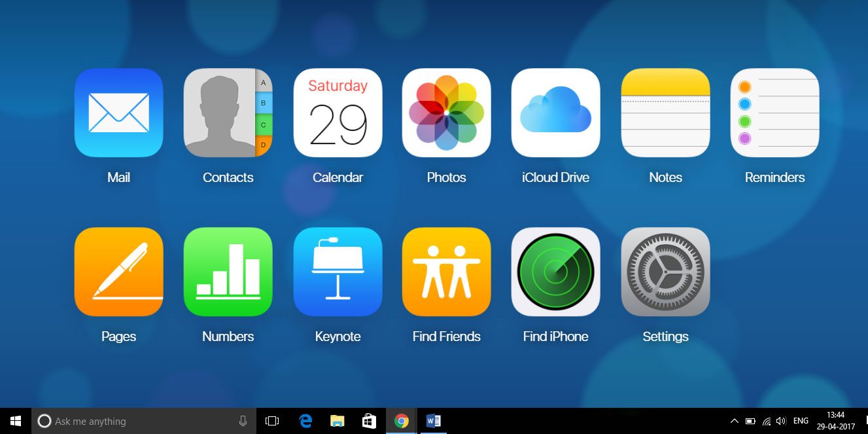Open iCloud Drive
Viewport: 868px width, 434px height.
click(555, 113)
